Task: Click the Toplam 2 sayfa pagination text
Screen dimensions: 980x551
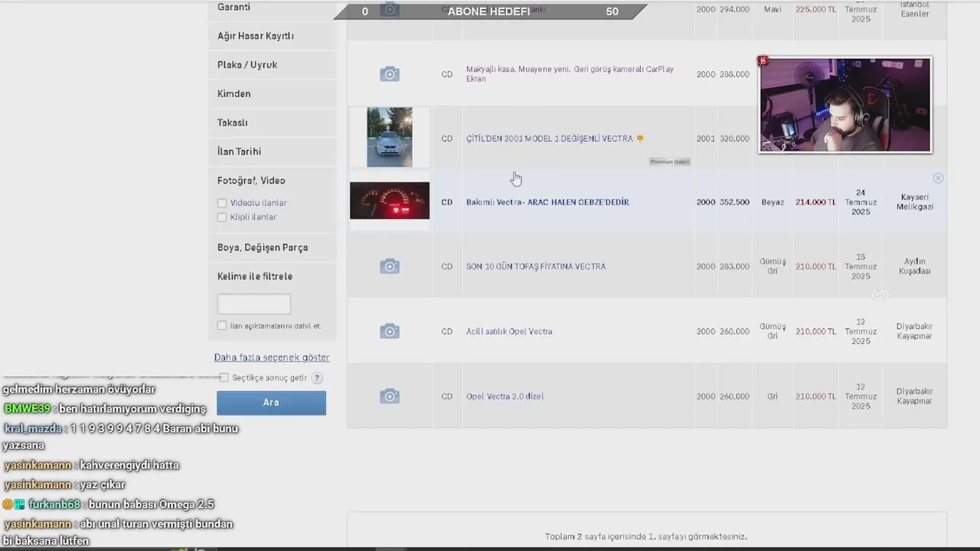Action: point(646,536)
